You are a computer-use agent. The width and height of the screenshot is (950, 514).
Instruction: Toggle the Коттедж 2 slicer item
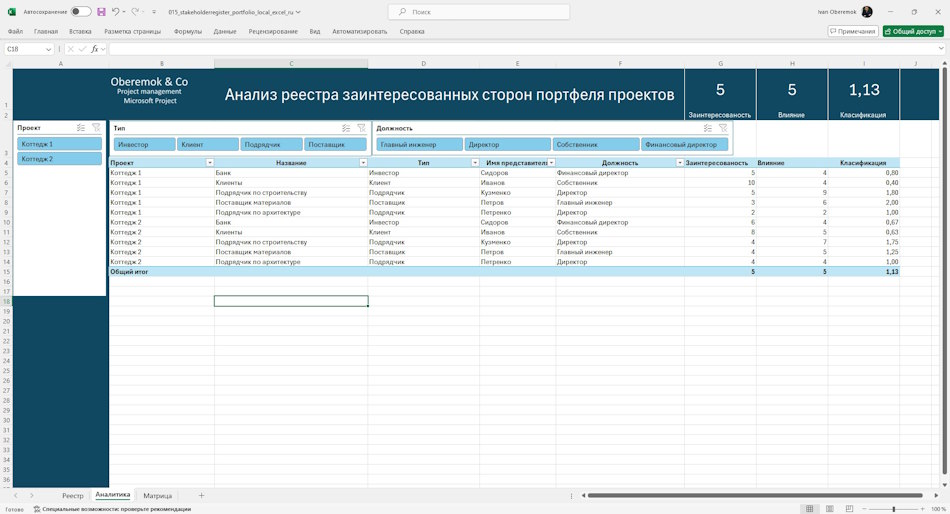point(59,158)
